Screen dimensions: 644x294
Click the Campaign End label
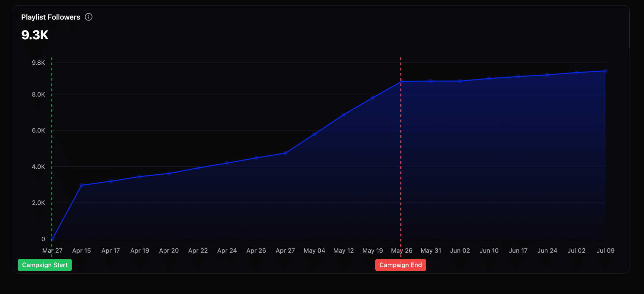click(x=400, y=265)
